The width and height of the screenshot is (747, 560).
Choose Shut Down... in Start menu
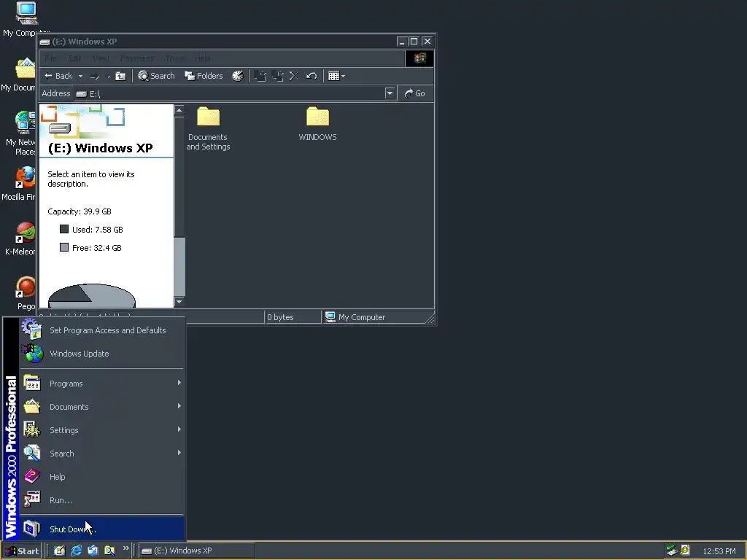pos(102,529)
